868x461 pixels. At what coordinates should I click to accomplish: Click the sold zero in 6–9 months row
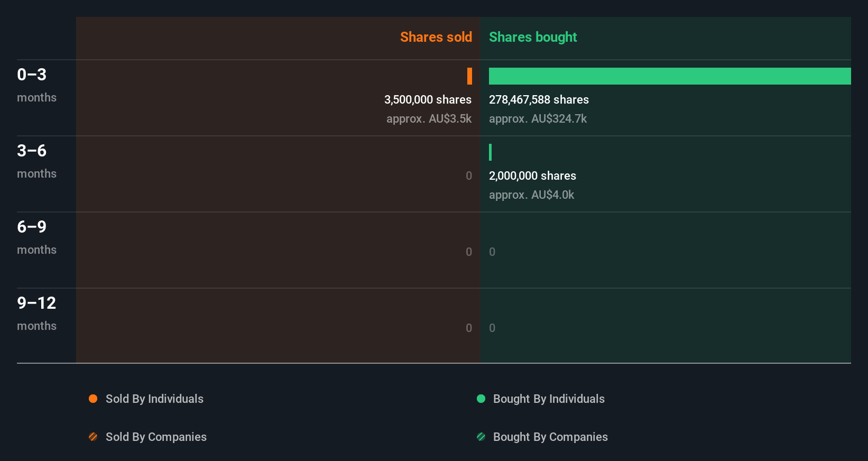point(469,252)
